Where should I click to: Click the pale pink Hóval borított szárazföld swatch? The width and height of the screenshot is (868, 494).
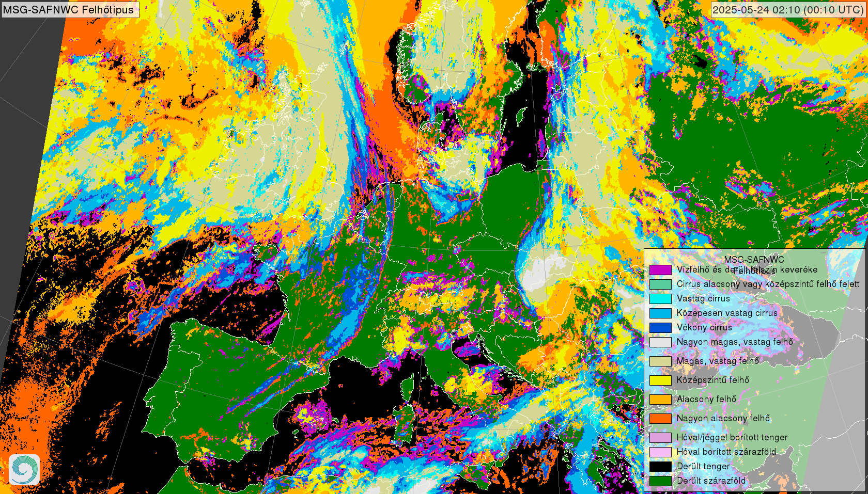[x=660, y=452]
